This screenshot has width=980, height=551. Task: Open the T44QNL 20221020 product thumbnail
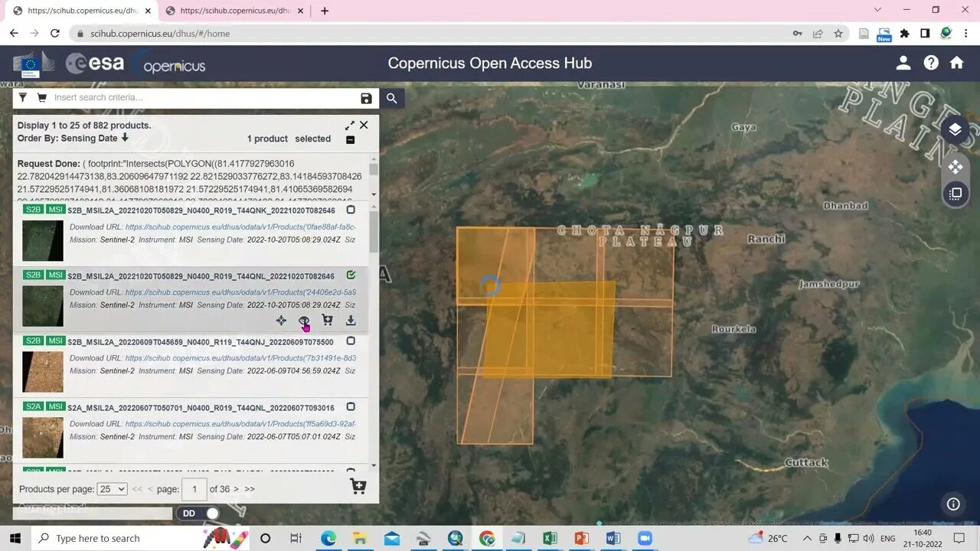click(x=43, y=306)
